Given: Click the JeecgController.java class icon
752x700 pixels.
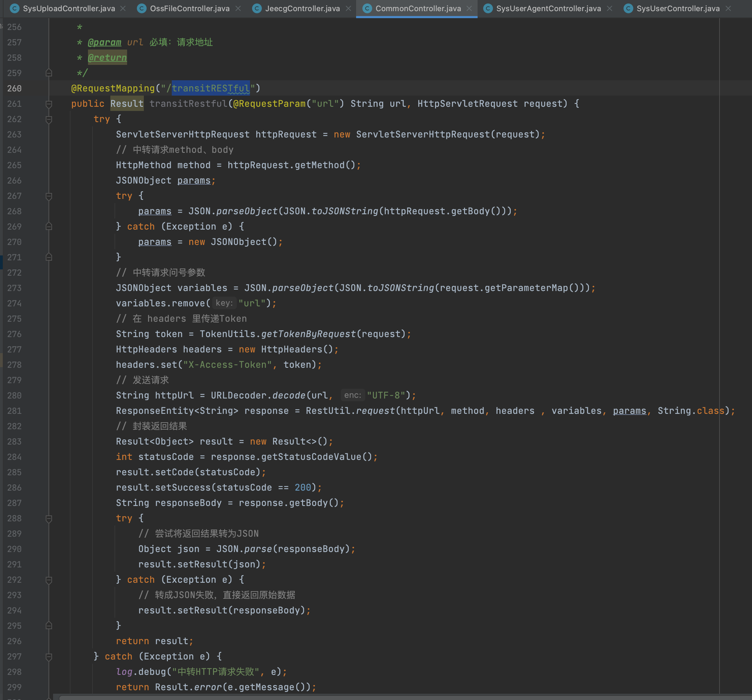Looking at the screenshot, I should pyautogui.click(x=257, y=8).
